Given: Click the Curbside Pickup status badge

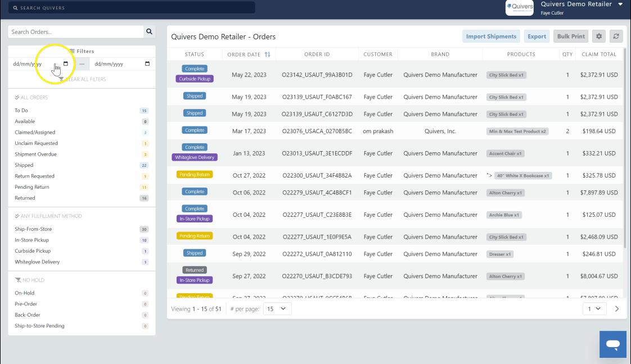Looking at the screenshot, I should tap(195, 79).
